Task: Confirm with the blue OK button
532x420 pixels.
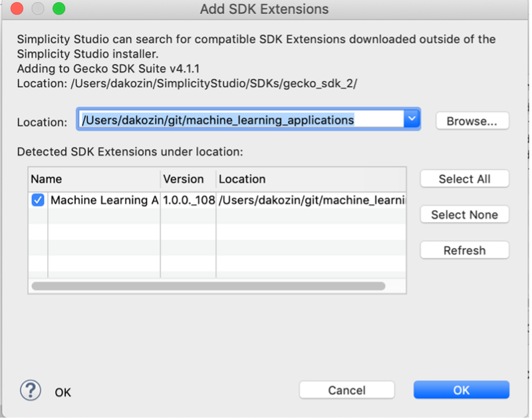Action: (x=461, y=390)
